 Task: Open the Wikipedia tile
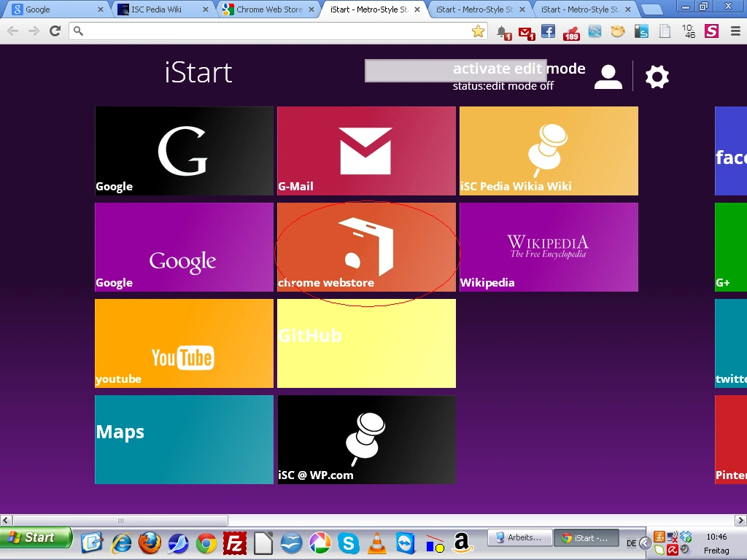(x=548, y=246)
